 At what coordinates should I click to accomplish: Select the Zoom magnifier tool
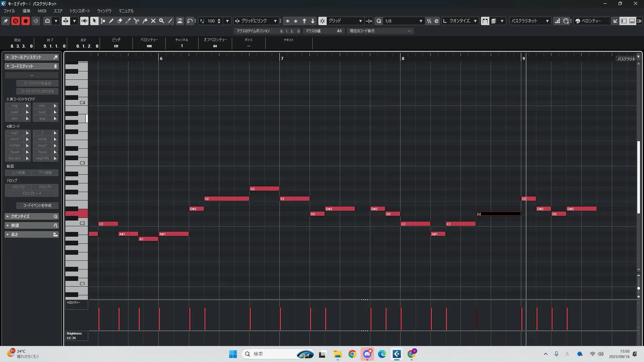[162, 21]
